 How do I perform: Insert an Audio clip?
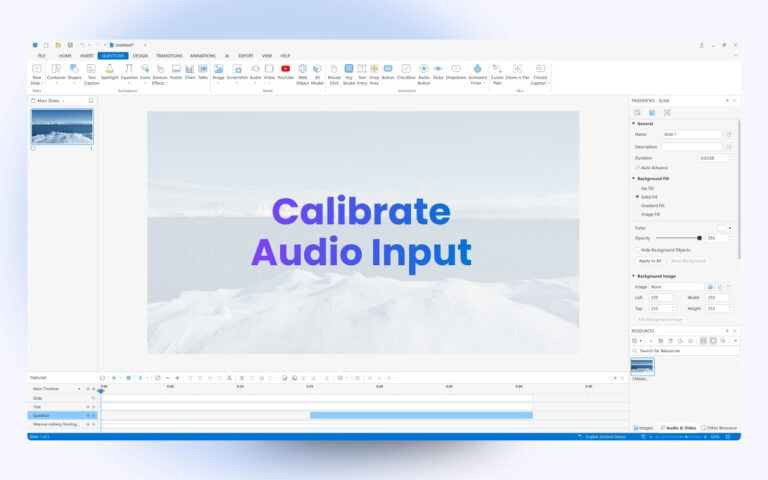pyautogui.click(x=256, y=72)
